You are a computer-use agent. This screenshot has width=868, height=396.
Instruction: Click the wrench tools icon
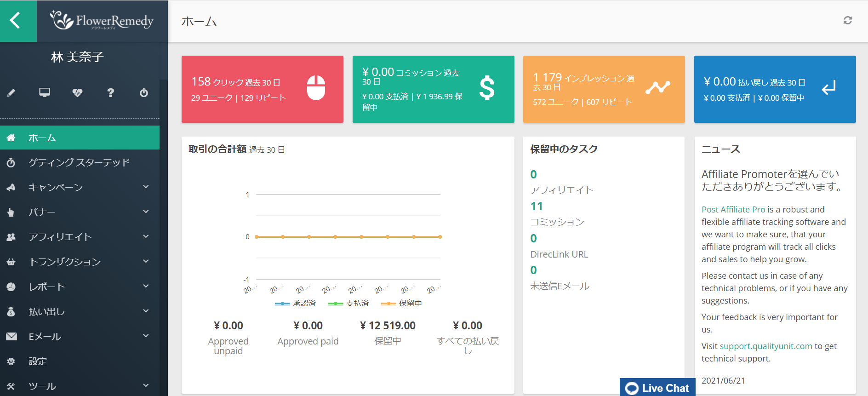coord(11,386)
